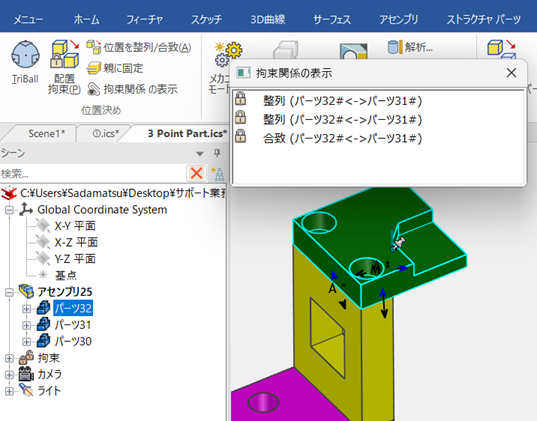This screenshot has width=537, height=421.
Task: Open the メニュー menu
Action: (28, 20)
